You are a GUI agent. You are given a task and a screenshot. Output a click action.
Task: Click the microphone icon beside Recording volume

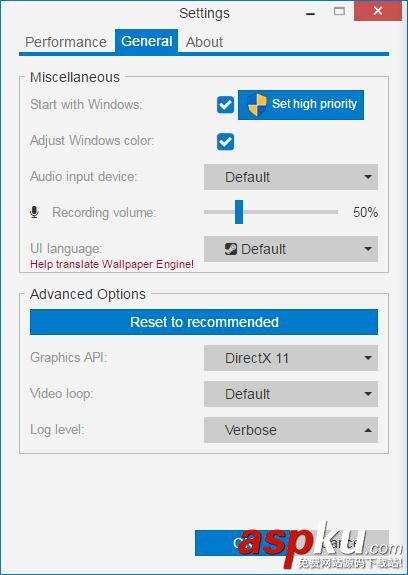pyautogui.click(x=34, y=212)
